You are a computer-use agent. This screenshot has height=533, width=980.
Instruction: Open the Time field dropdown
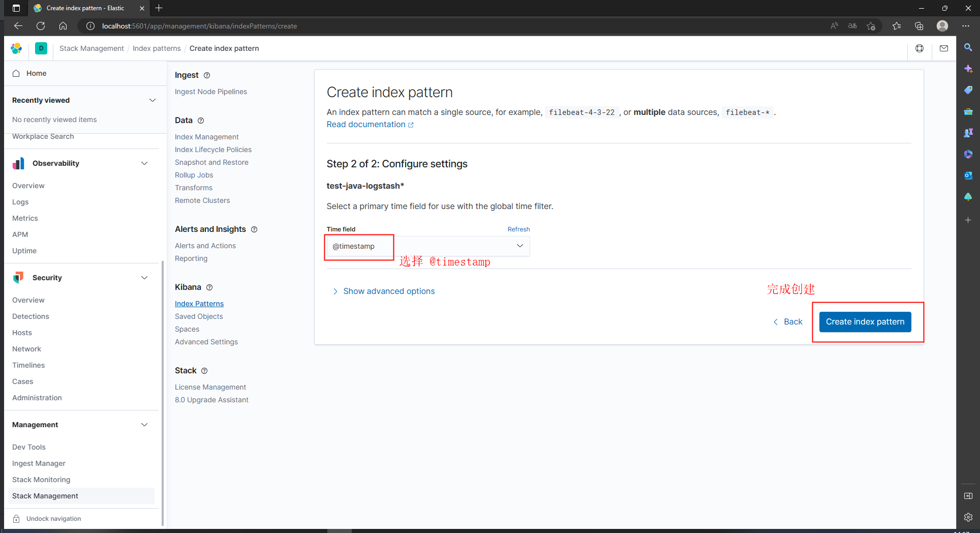(428, 246)
